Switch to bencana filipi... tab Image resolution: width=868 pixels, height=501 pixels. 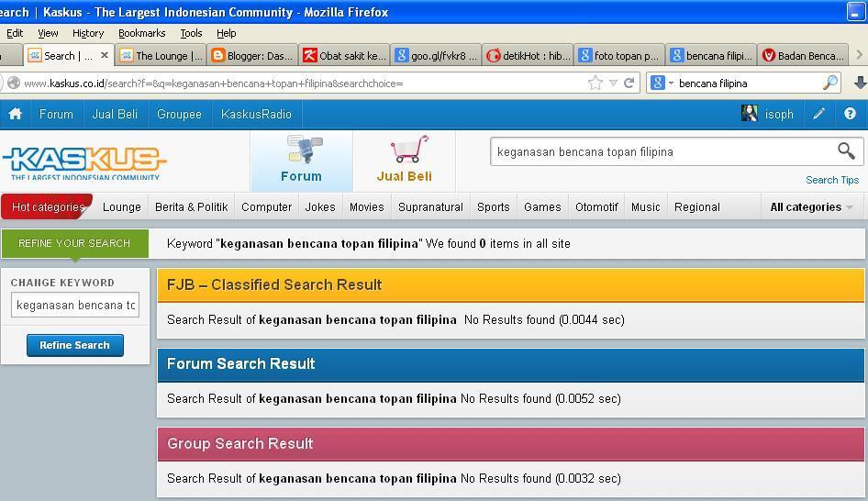[x=711, y=55]
